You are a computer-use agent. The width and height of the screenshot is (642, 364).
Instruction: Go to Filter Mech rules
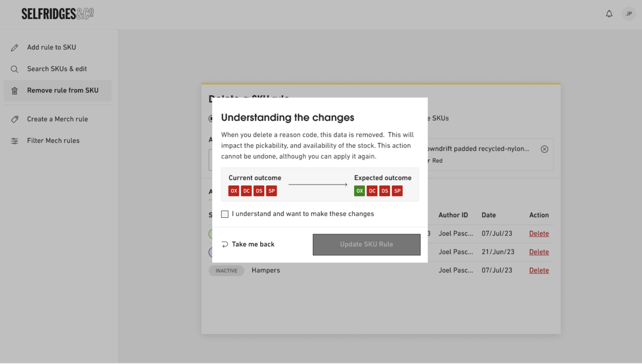[53, 141]
